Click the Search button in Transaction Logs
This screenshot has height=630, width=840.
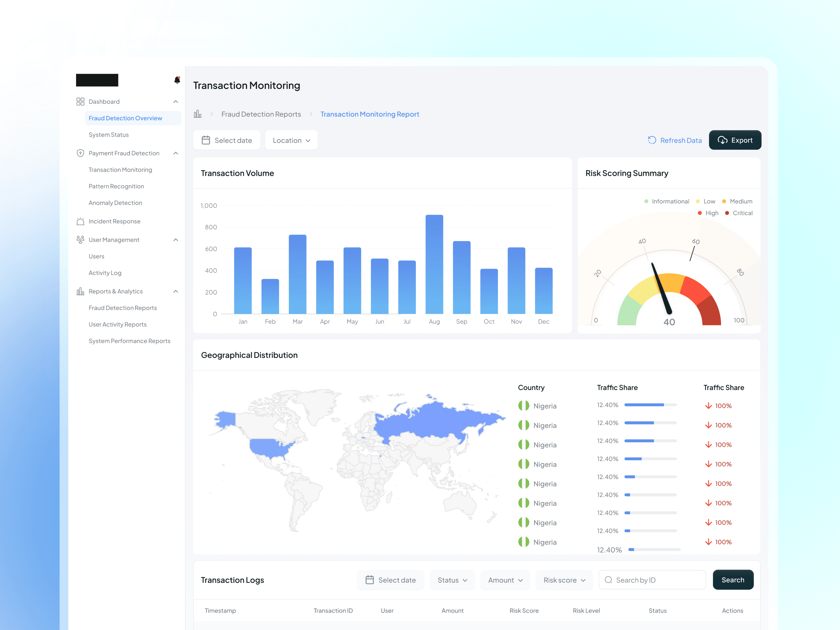point(733,580)
